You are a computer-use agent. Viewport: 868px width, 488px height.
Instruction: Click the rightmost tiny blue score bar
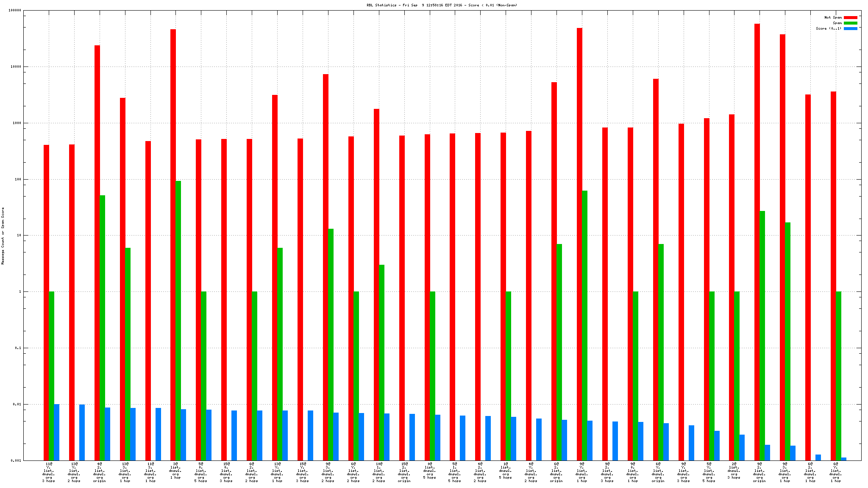[844, 459]
